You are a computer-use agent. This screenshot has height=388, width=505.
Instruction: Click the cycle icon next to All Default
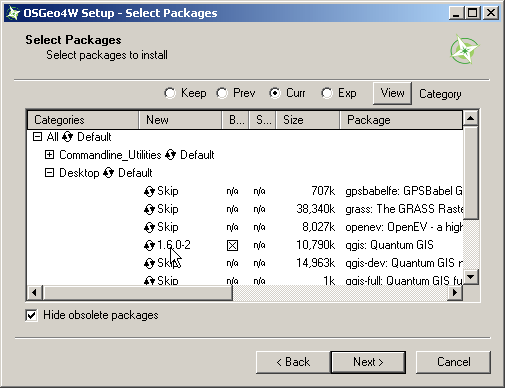pyautogui.click(x=67, y=137)
